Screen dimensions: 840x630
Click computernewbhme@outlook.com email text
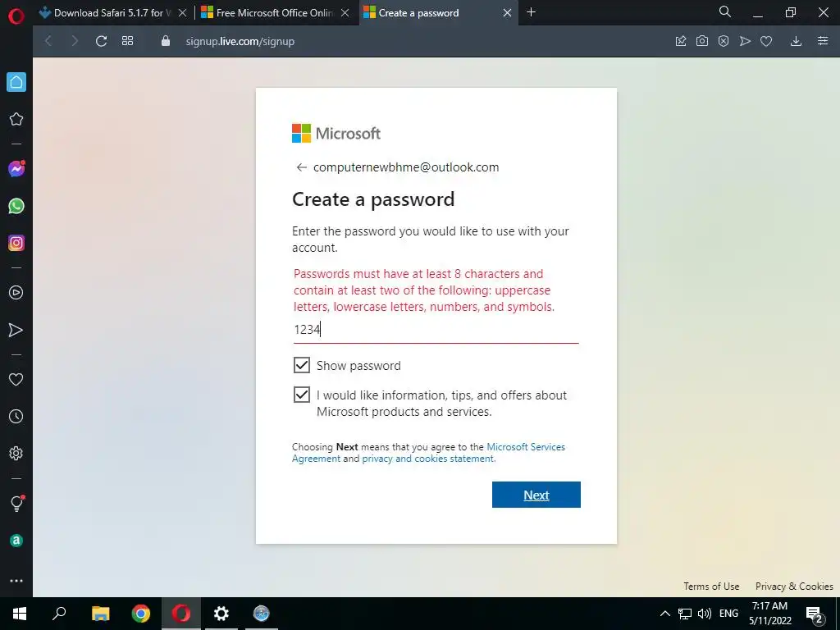point(406,167)
